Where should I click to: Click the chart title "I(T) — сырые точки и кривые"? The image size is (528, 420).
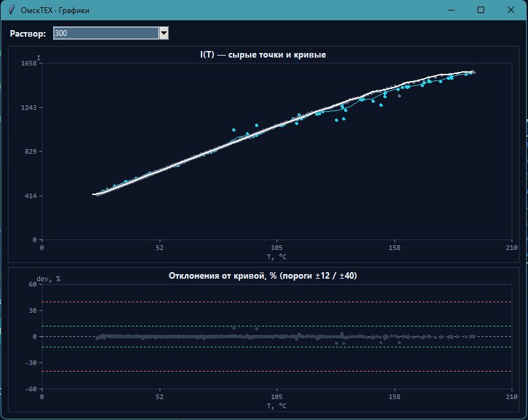tap(263, 54)
